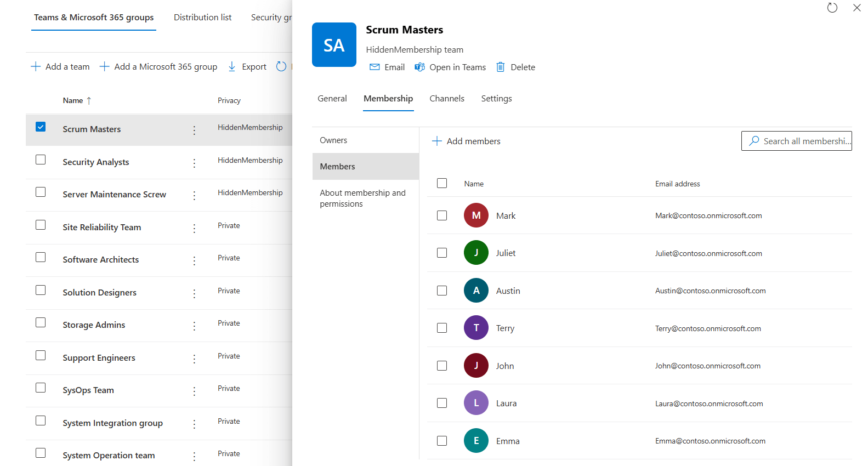The width and height of the screenshot is (868, 466).
Task: Click Emma's avatar
Action: (x=476, y=441)
